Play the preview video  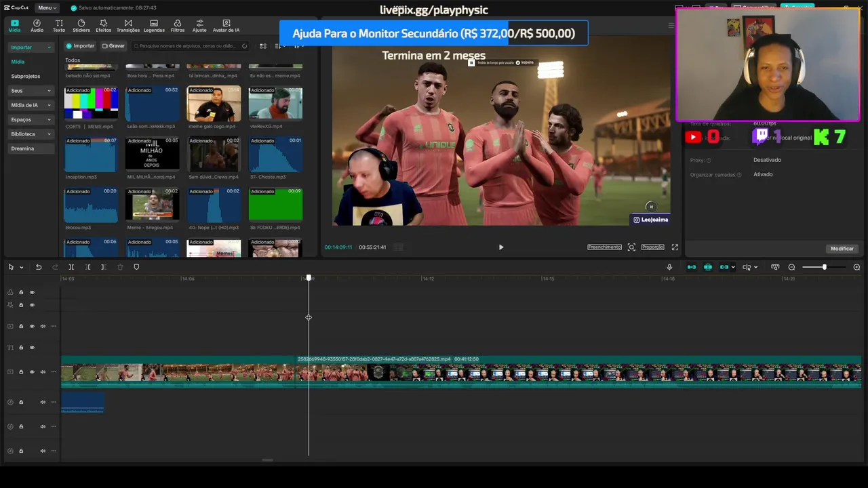point(501,247)
